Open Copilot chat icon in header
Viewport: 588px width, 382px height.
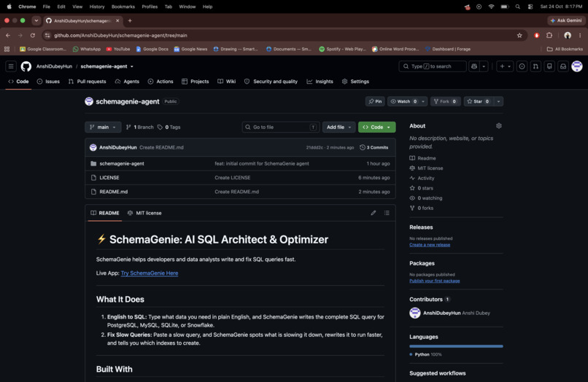474,66
